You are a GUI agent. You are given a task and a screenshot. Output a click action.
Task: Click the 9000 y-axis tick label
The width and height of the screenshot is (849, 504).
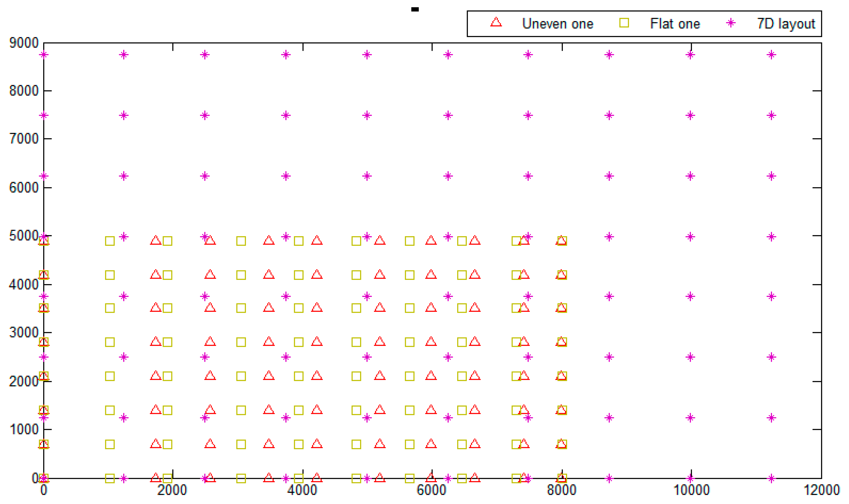(x=24, y=43)
